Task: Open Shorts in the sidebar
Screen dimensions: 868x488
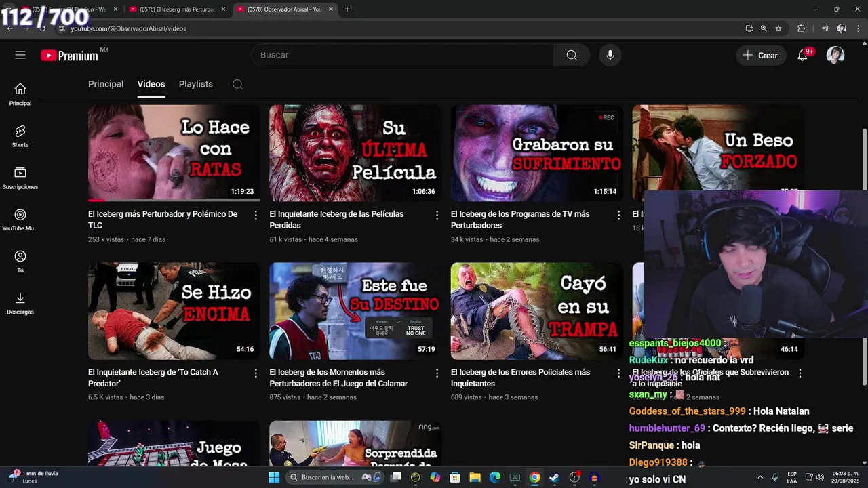Action: [x=20, y=136]
